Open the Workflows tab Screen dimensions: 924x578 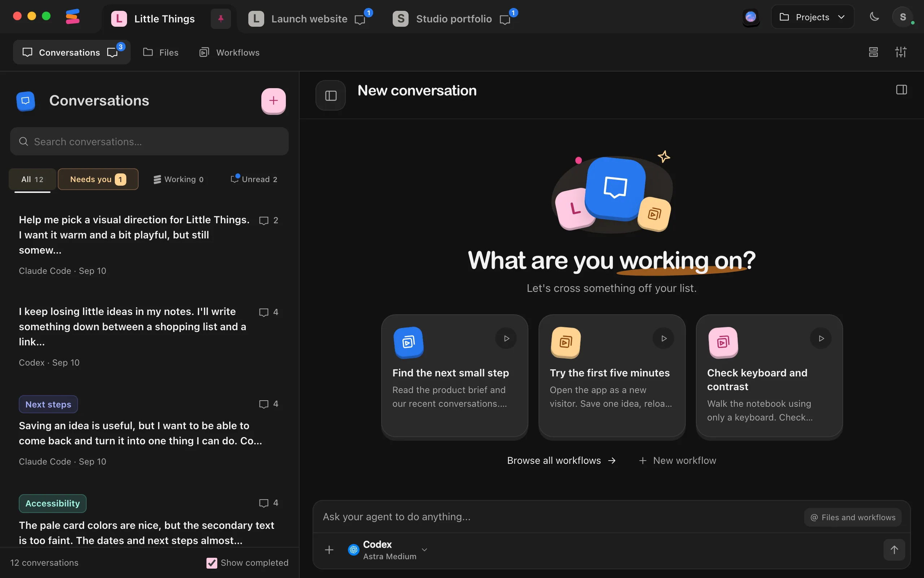[x=230, y=52]
